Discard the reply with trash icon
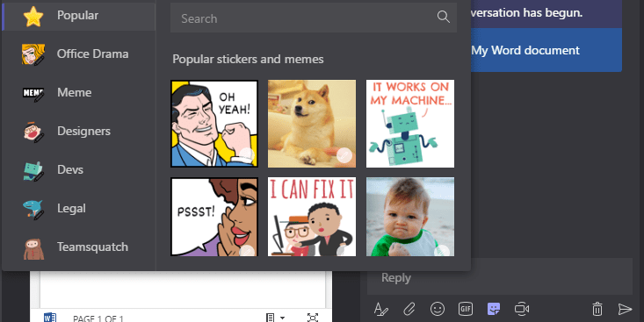 point(597,309)
